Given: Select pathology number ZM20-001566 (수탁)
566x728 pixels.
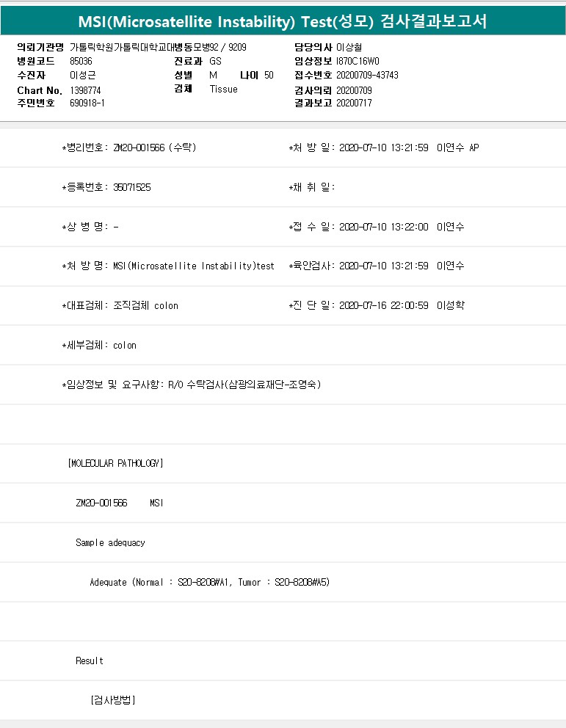Looking at the screenshot, I should coord(155,148).
